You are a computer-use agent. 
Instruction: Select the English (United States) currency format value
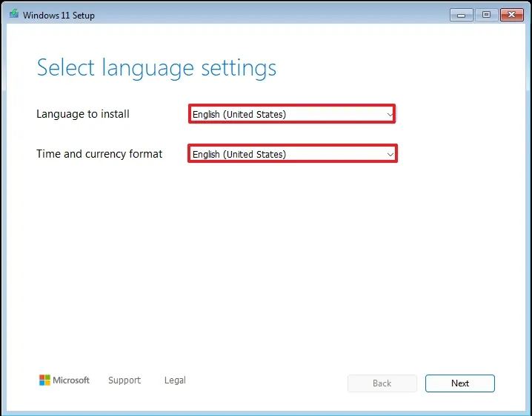tap(239, 154)
